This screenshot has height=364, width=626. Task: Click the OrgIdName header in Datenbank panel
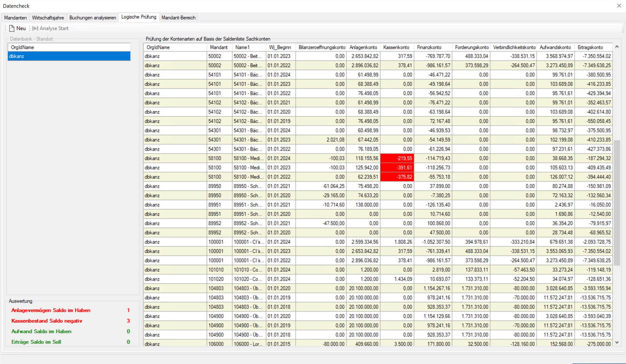coord(69,47)
